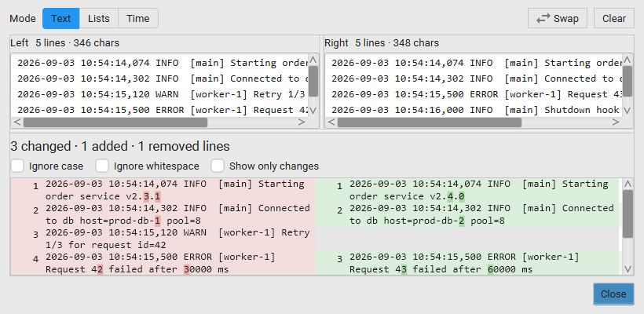Click the Right pane scroll right arrow
644x314 pixels.
pyautogui.click(x=616, y=122)
